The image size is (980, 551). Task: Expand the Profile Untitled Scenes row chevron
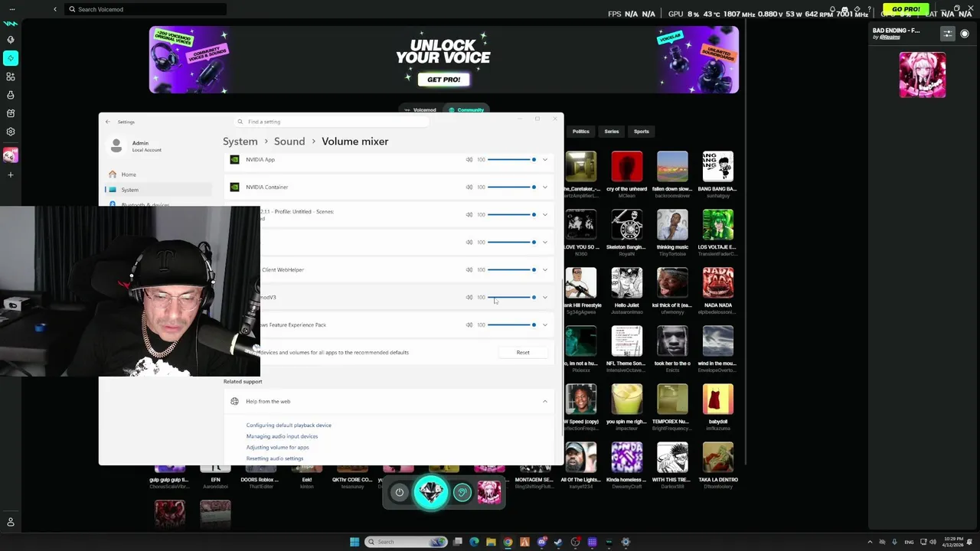pos(545,215)
